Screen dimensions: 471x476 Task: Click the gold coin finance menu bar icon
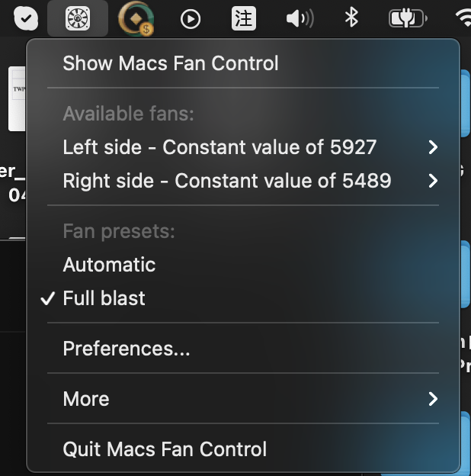136,18
